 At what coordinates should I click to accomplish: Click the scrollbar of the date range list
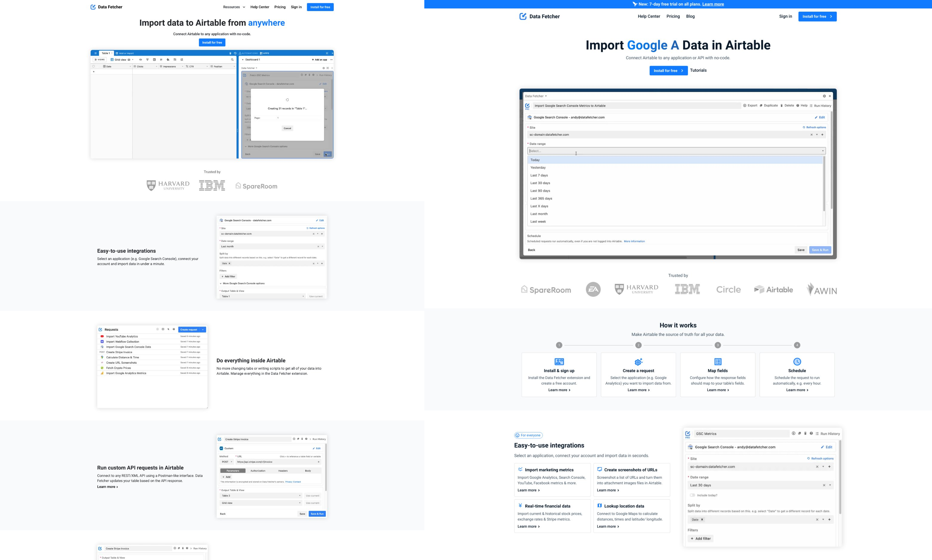tap(824, 184)
